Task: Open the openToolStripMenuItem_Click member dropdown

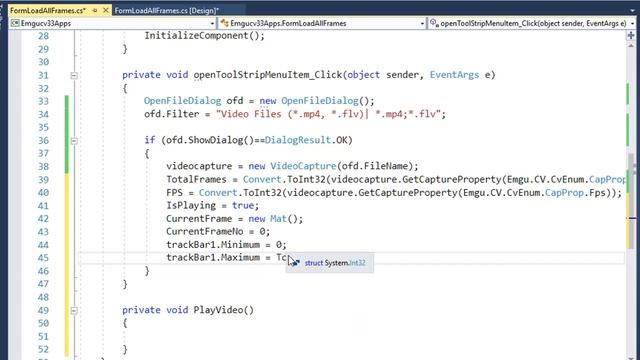Action: [x=632, y=24]
